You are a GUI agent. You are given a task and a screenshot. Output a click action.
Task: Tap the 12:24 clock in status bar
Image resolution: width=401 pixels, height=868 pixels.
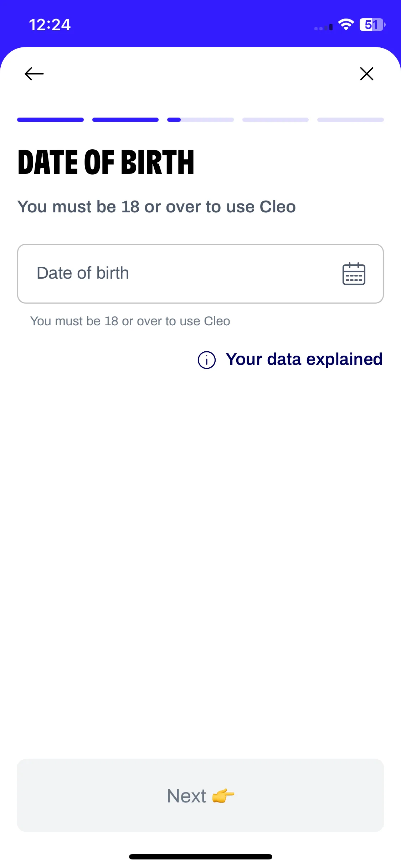50,25
